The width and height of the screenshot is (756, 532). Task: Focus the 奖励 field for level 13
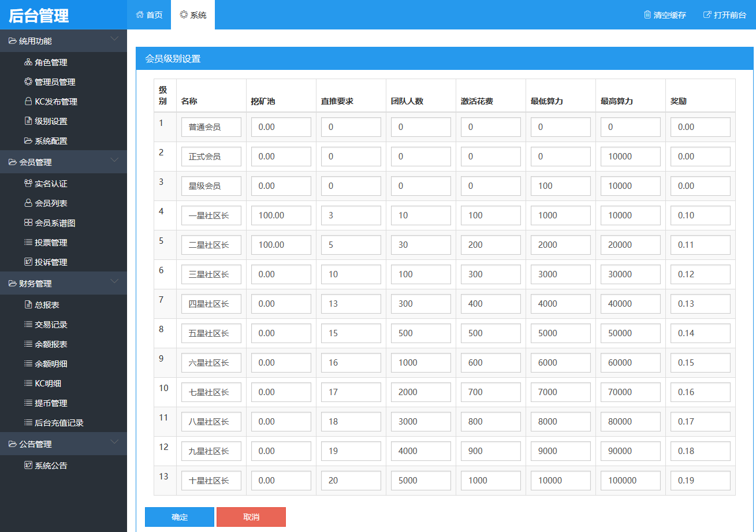click(700, 481)
